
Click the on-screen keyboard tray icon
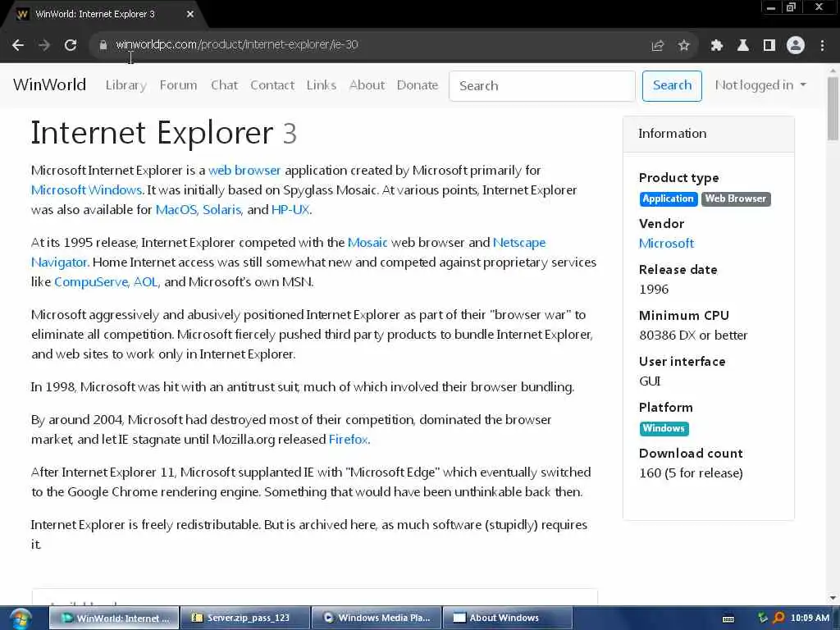[x=728, y=619]
